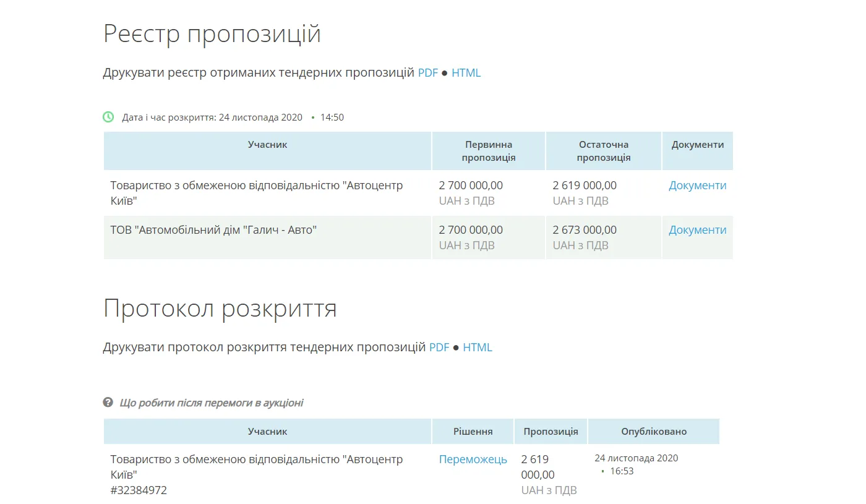
Task: Open PDF of the opening protocol
Action: pos(439,348)
